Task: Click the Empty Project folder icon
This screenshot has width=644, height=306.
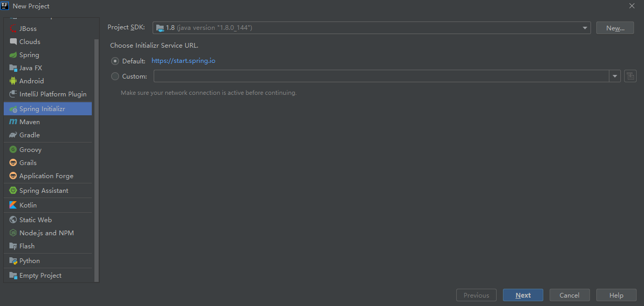Action: coord(13,276)
